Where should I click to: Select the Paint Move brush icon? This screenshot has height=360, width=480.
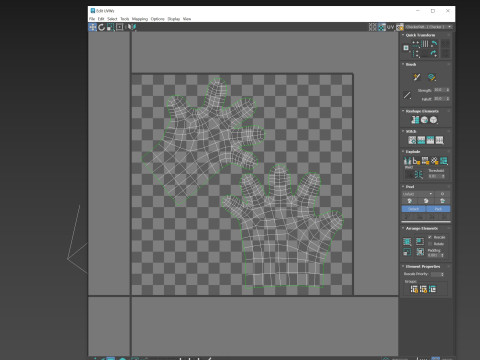(417, 77)
